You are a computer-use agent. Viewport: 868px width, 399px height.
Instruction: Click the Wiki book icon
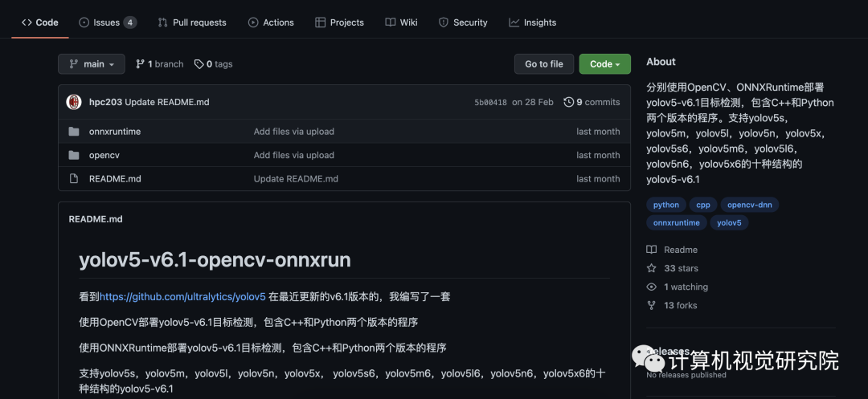(x=391, y=22)
